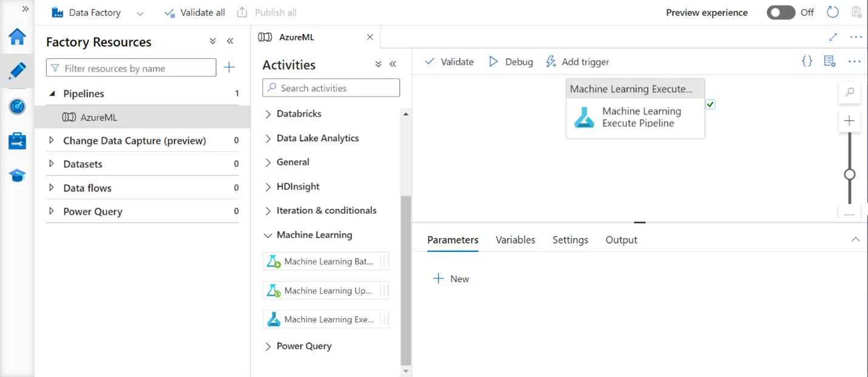
Task: Expand the Databricks activities group
Action: (268, 114)
